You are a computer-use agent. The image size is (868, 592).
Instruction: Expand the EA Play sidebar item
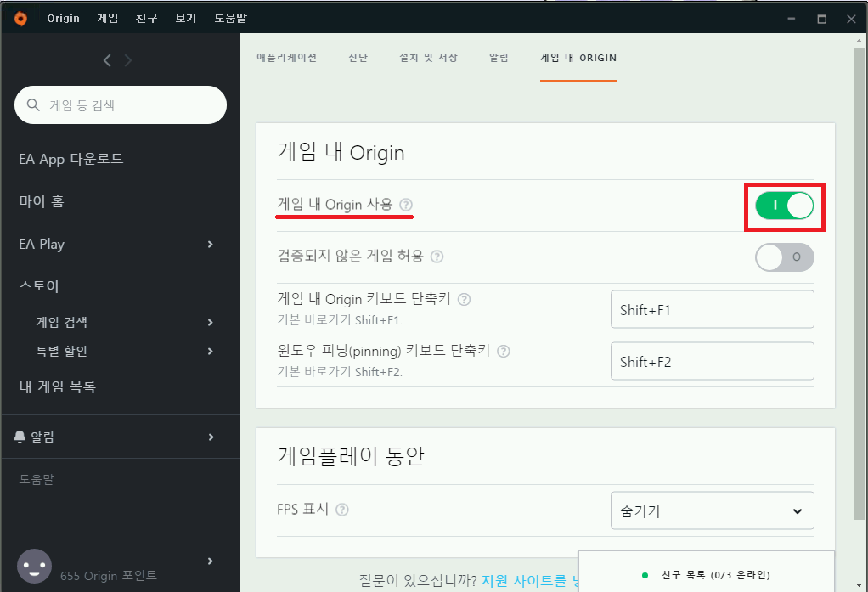[211, 245]
